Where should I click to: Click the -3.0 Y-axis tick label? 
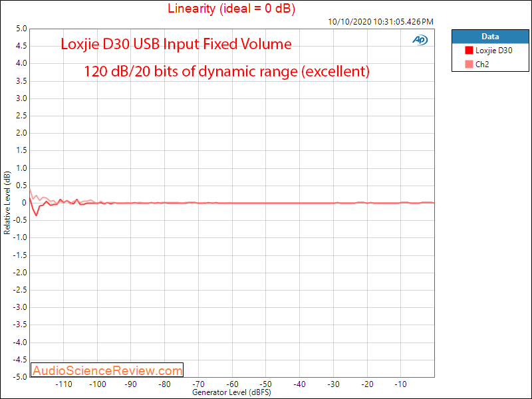(x=20, y=307)
